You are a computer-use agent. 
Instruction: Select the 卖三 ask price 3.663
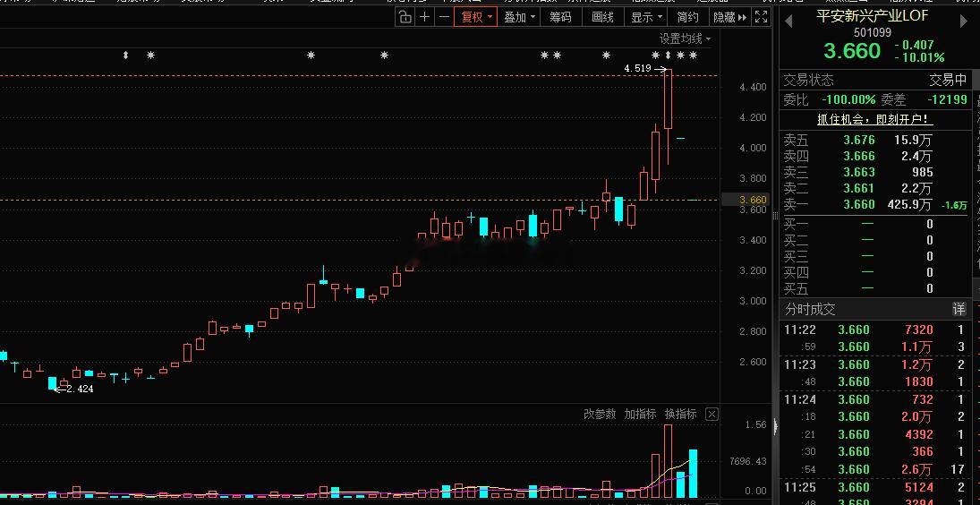tap(859, 173)
